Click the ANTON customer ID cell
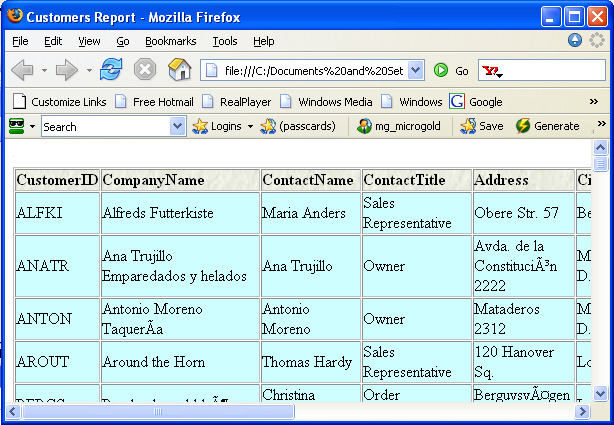The image size is (614, 425). (x=57, y=319)
